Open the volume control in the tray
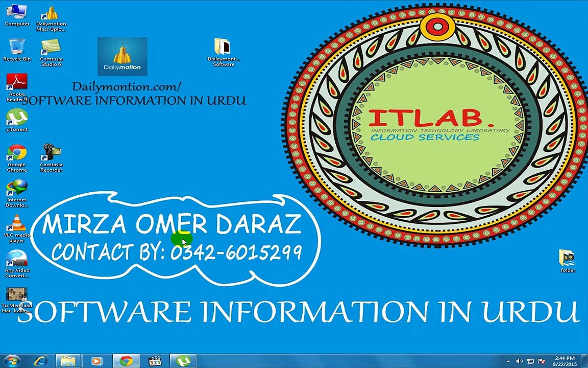The image size is (588, 368). tap(520, 362)
